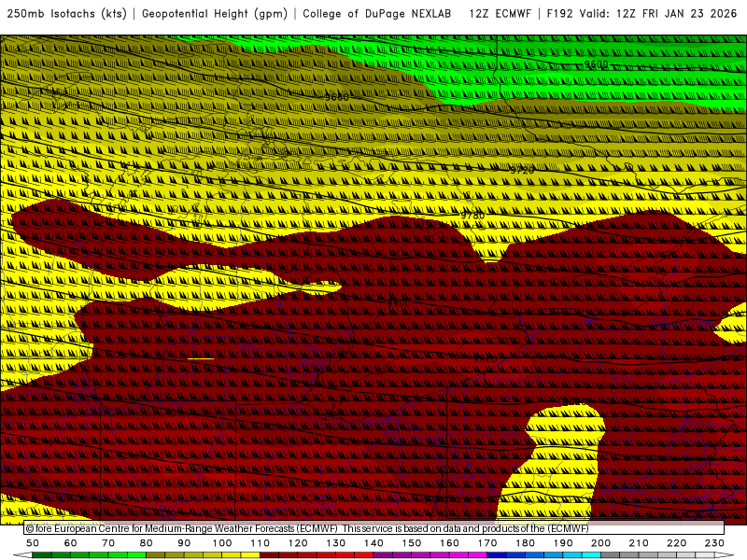Image resolution: width=747 pixels, height=560 pixels.
Task: Click the 70 value on the color scale
Action: coord(108,543)
